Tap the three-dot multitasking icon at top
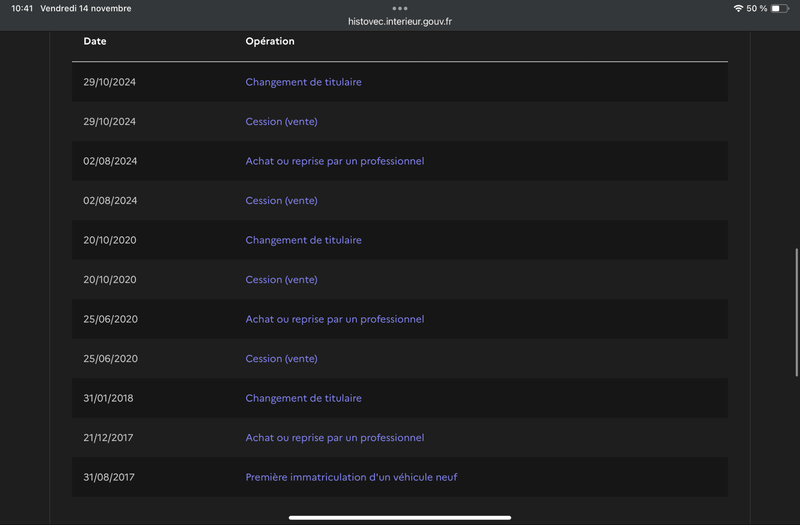The height and width of the screenshot is (525, 800). point(400,8)
